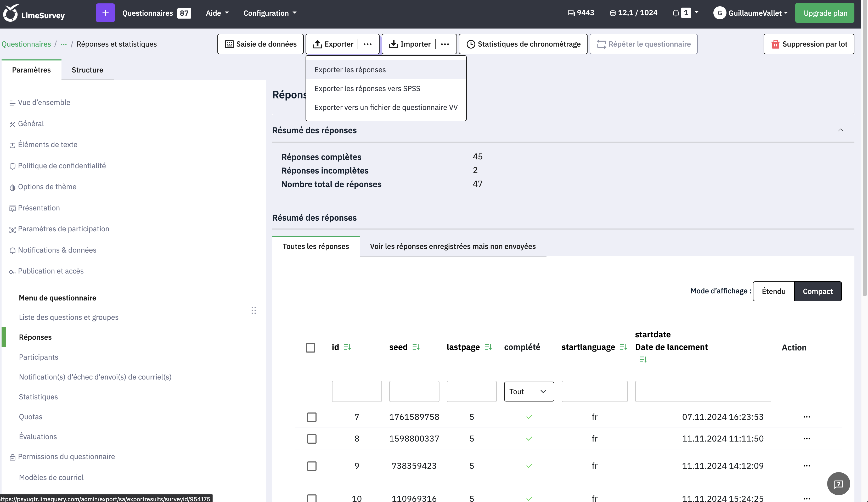Open Questionnaires 87 in top bar
The width and height of the screenshot is (868, 502).
coord(156,13)
